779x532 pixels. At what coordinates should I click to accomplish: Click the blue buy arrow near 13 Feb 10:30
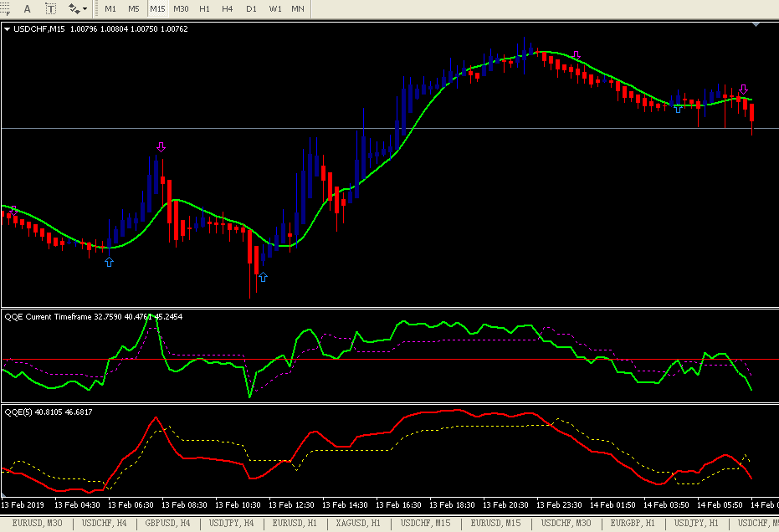(263, 277)
